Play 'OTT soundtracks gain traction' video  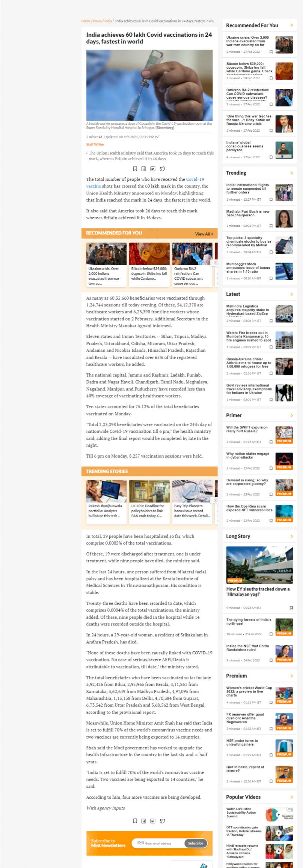[x=279, y=833]
